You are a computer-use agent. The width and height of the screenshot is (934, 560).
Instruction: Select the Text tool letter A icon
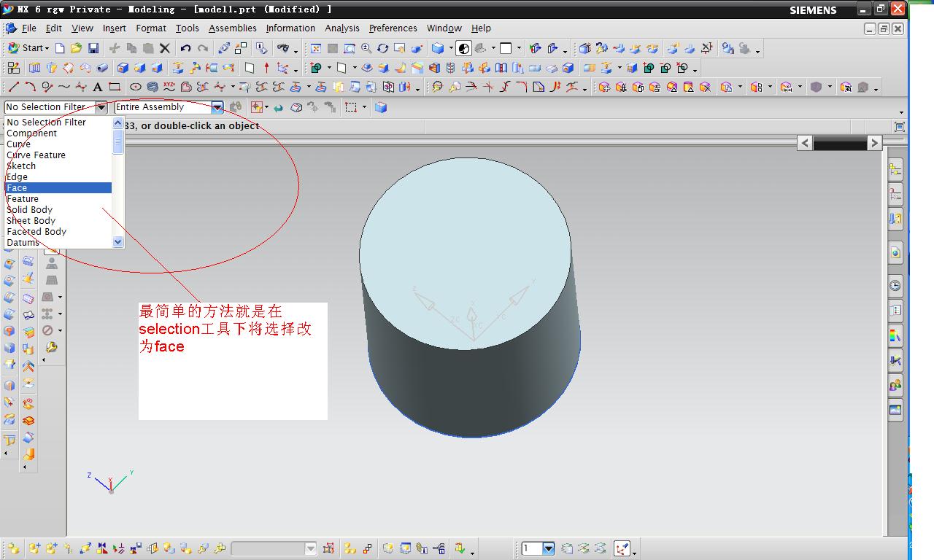click(97, 87)
